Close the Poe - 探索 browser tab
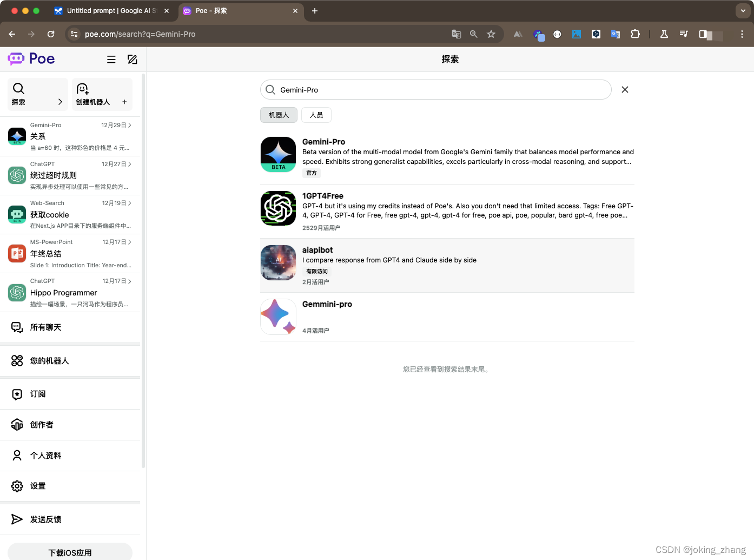The width and height of the screenshot is (754, 560). coord(295,11)
